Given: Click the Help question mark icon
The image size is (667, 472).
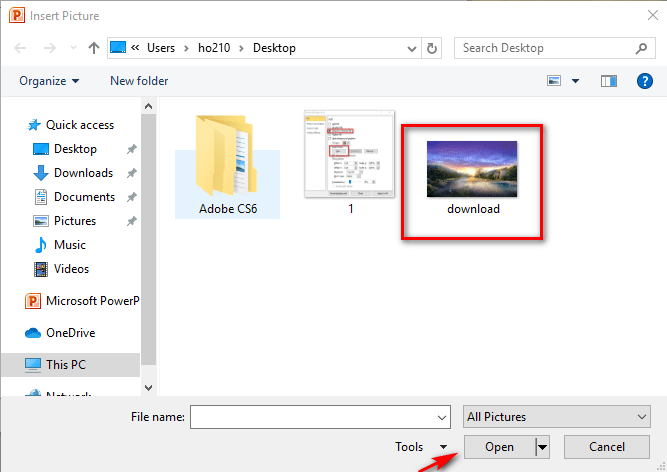Looking at the screenshot, I should click(x=644, y=81).
